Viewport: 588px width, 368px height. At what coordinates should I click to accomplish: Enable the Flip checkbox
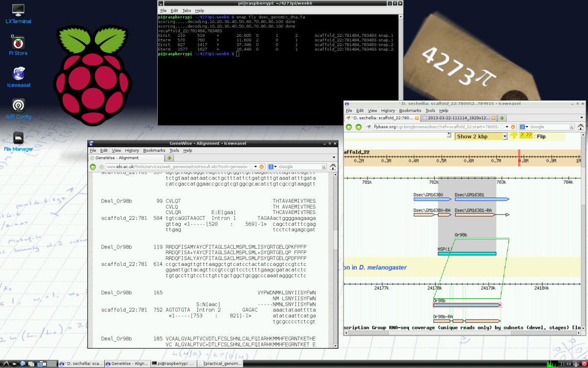pos(536,136)
